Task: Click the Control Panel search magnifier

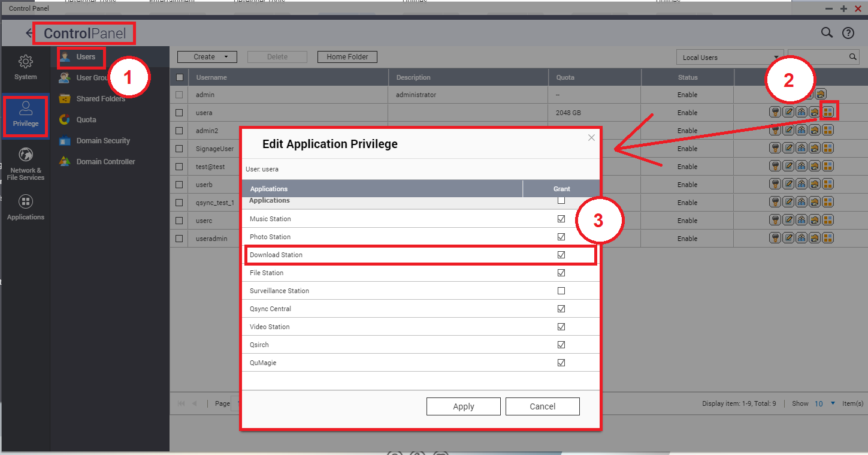Action: (x=827, y=33)
